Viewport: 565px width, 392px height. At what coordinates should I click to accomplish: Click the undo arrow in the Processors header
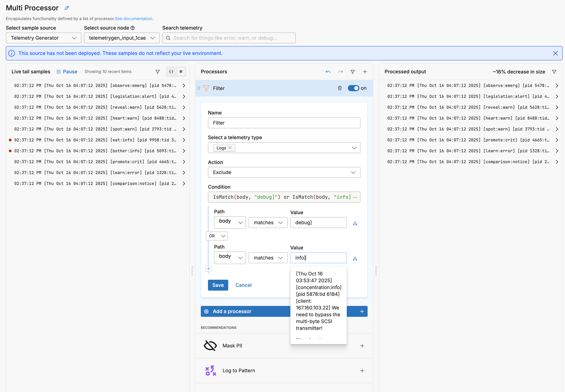click(328, 72)
